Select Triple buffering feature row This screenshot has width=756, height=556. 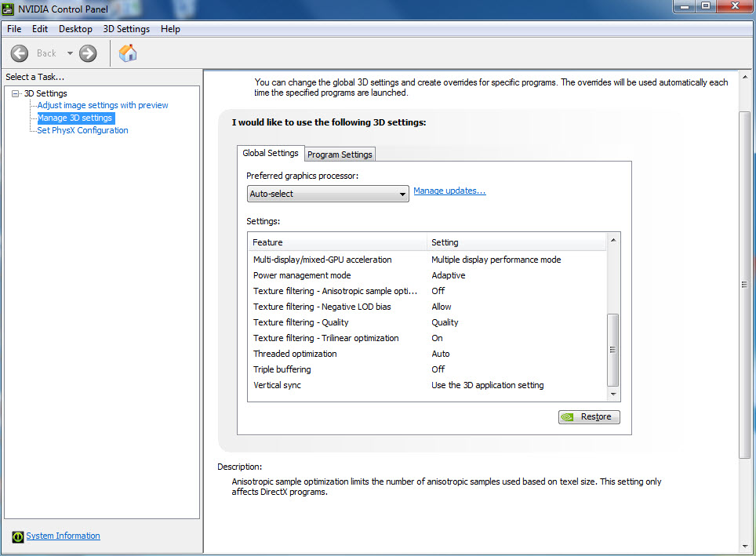coord(427,369)
